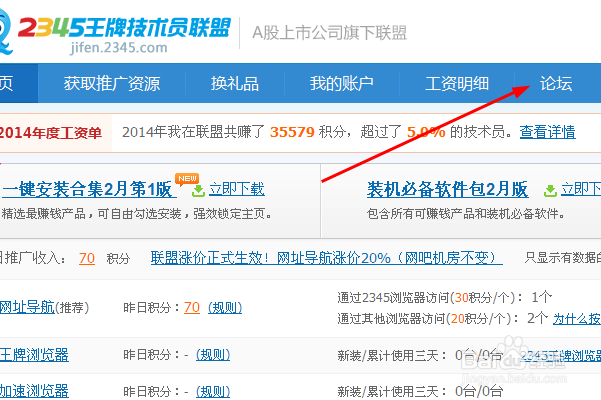Click the green download icon beside 装机必备软件包
The image size is (601, 400).
pyautogui.click(x=550, y=190)
